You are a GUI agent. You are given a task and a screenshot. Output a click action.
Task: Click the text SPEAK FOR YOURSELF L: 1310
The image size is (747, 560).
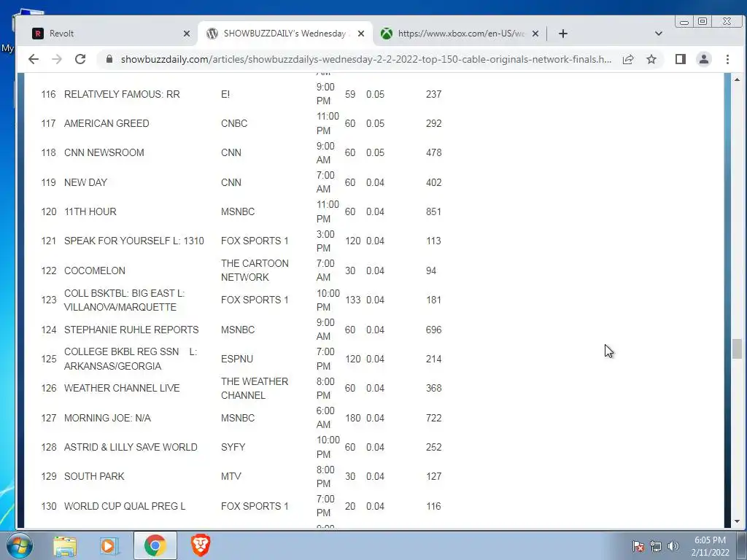134,241
